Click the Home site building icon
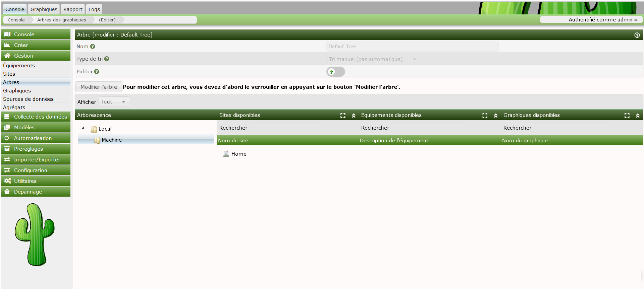This screenshot has width=644, height=289. pyautogui.click(x=226, y=154)
